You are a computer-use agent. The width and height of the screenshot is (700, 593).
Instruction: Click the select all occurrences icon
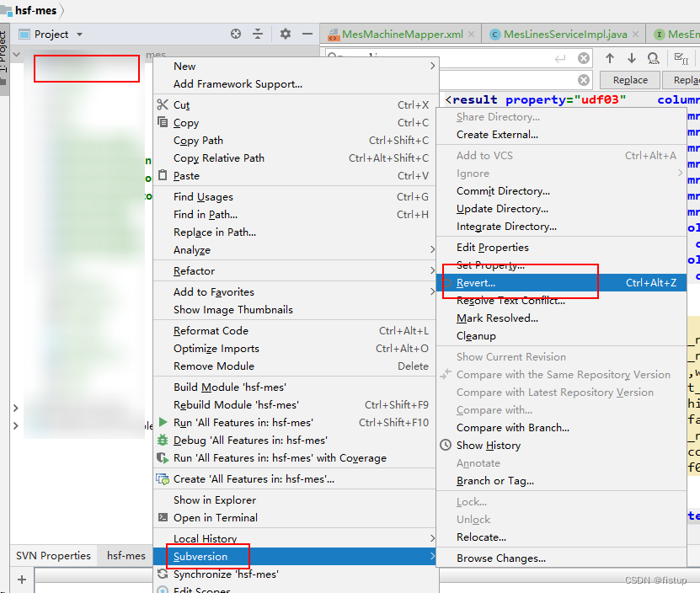coord(681,58)
